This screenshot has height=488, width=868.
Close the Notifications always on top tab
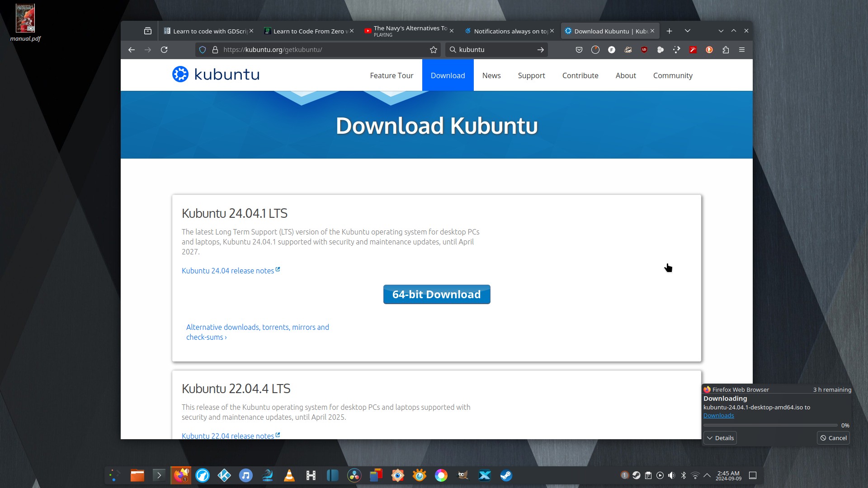[x=552, y=31]
